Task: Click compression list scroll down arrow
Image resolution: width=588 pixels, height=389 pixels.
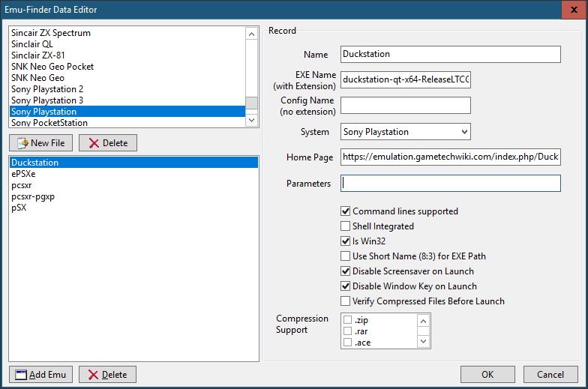Action: pyautogui.click(x=423, y=341)
